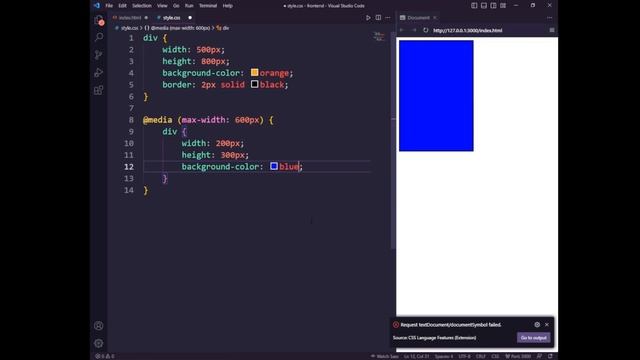Open Customize Layout icon
Viewport: 640px width, 360px height.
point(503,6)
